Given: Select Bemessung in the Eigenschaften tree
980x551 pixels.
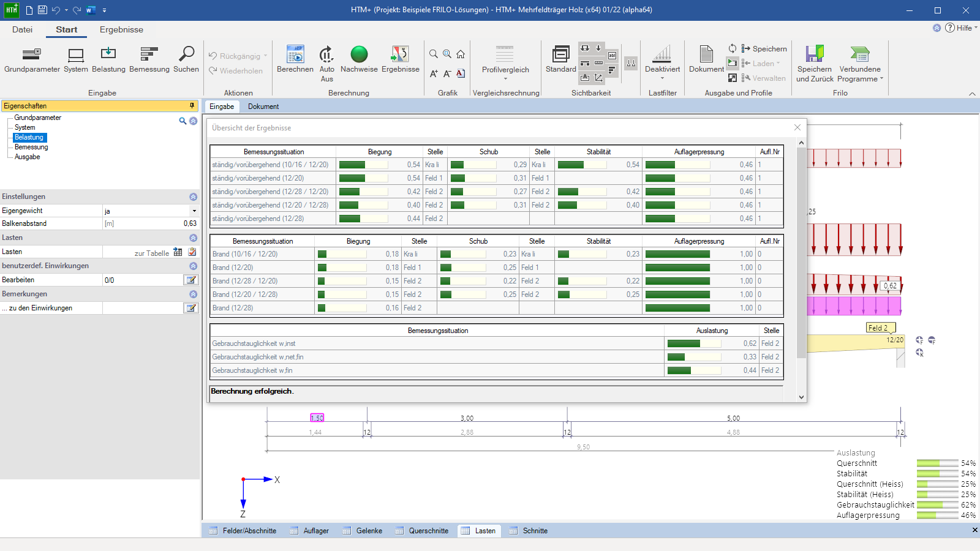Looking at the screenshot, I should (31, 147).
